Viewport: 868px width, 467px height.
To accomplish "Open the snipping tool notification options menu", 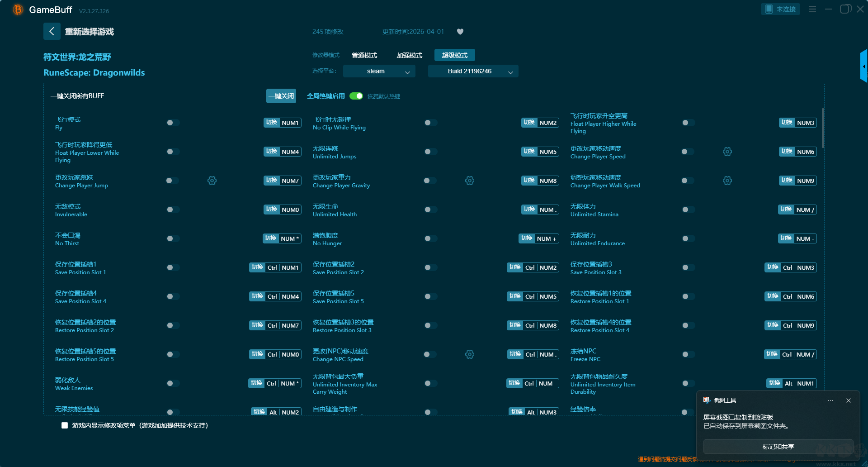I will (830, 400).
